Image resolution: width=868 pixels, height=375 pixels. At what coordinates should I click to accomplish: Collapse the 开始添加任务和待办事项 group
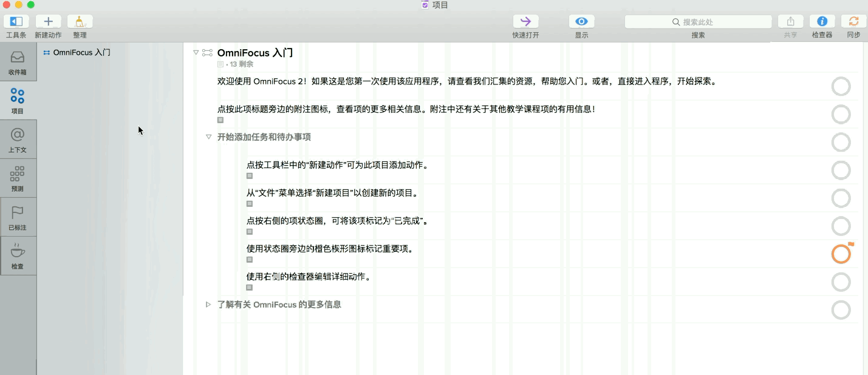[208, 137]
